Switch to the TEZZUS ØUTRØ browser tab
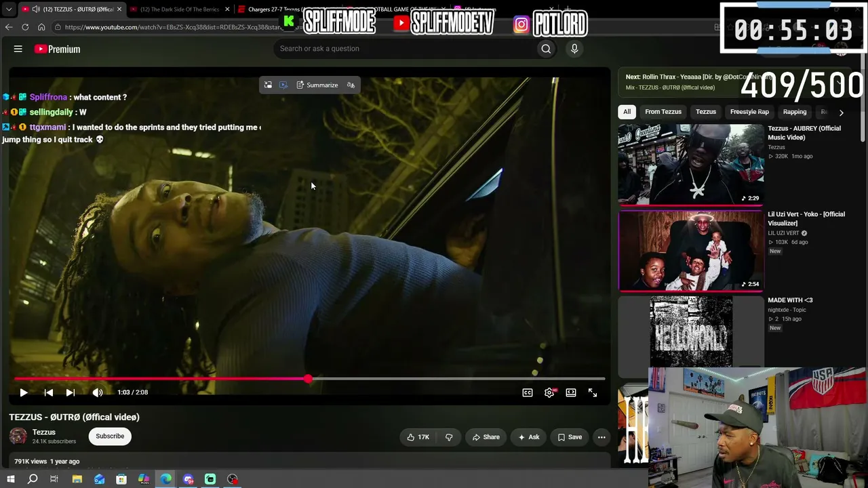This screenshot has width=868, height=488. click(72, 9)
